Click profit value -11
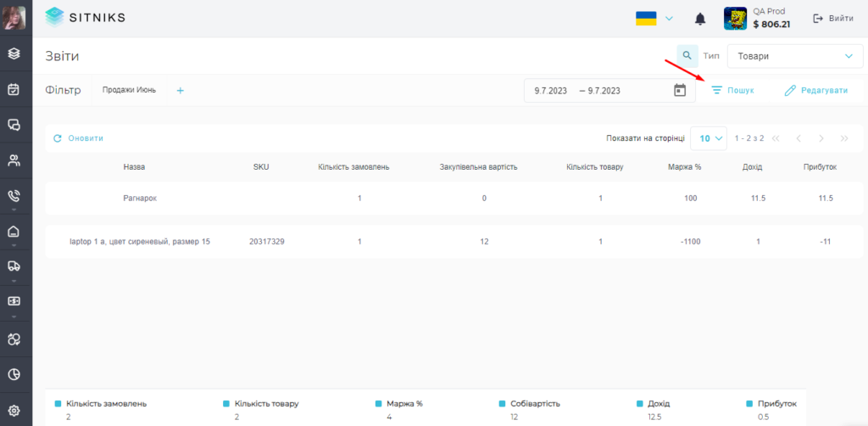This screenshot has height=426, width=868. coord(826,242)
